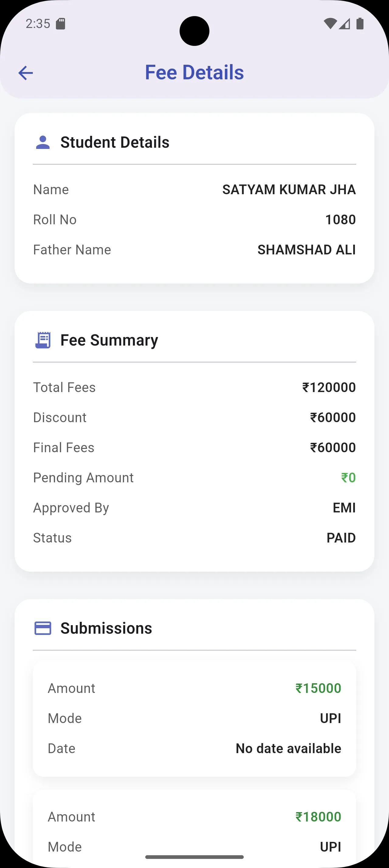The height and width of the screenshot is (868, 389).
Task: Tap the bottom navigation gesture bar
Action: coord(194,857)
